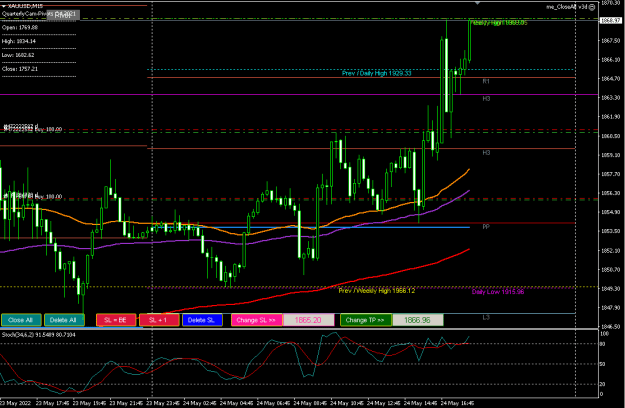625x408 pixels.
Task: Click the 23 May 23:45 time label
Action: click(163, 403)
